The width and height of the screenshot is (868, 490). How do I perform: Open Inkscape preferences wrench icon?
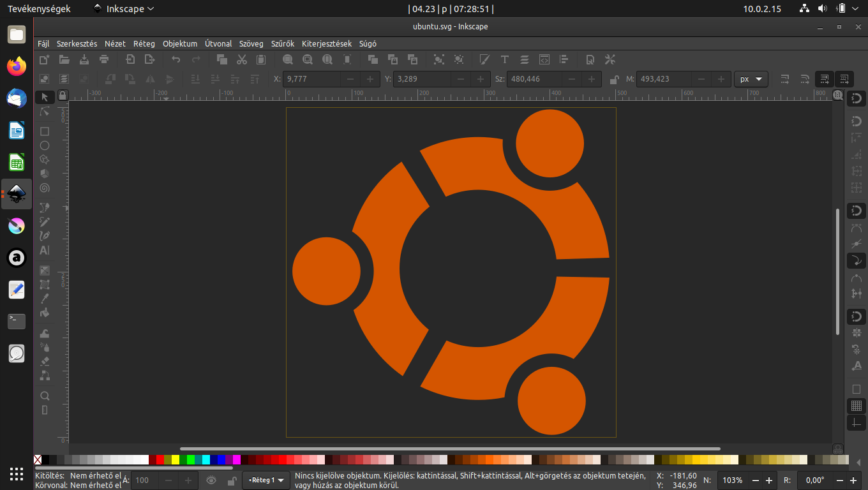coord(610,59)
